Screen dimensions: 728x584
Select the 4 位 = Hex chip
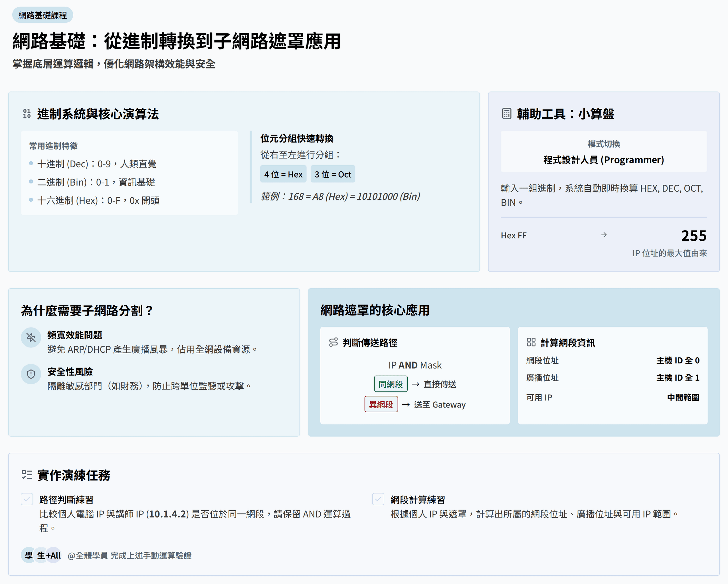coord(283,174)
